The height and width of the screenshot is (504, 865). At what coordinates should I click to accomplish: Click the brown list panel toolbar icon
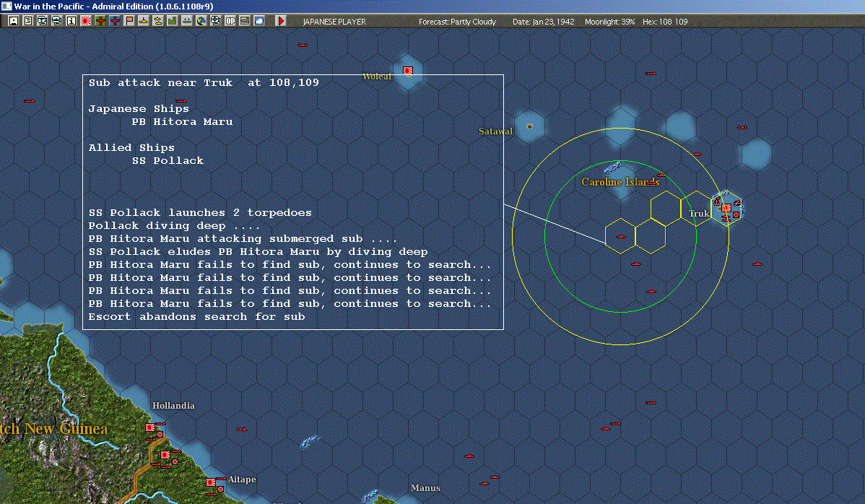coord(244,21)
